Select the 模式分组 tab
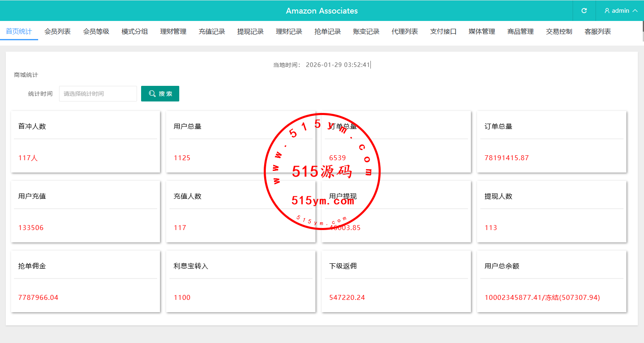 pos(135,32)
